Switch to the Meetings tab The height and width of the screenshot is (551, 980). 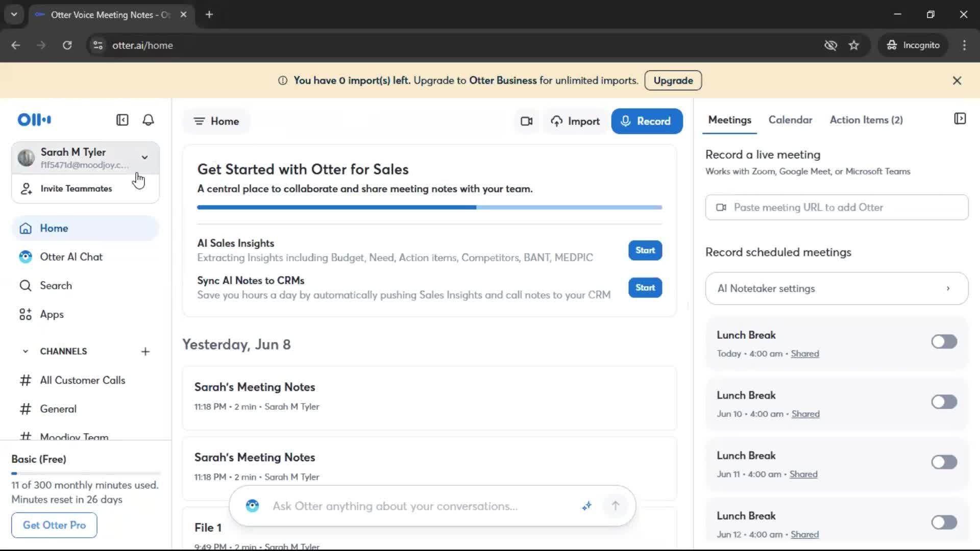[729, 120]
